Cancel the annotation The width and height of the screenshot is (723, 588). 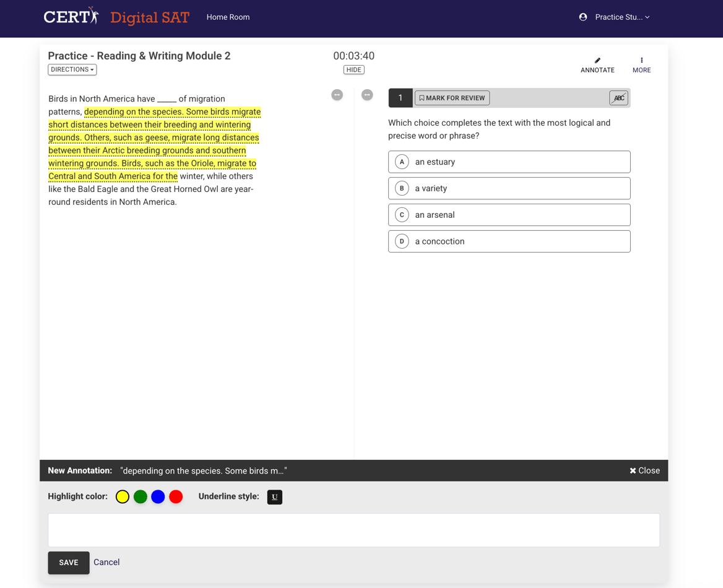(106, 563)
